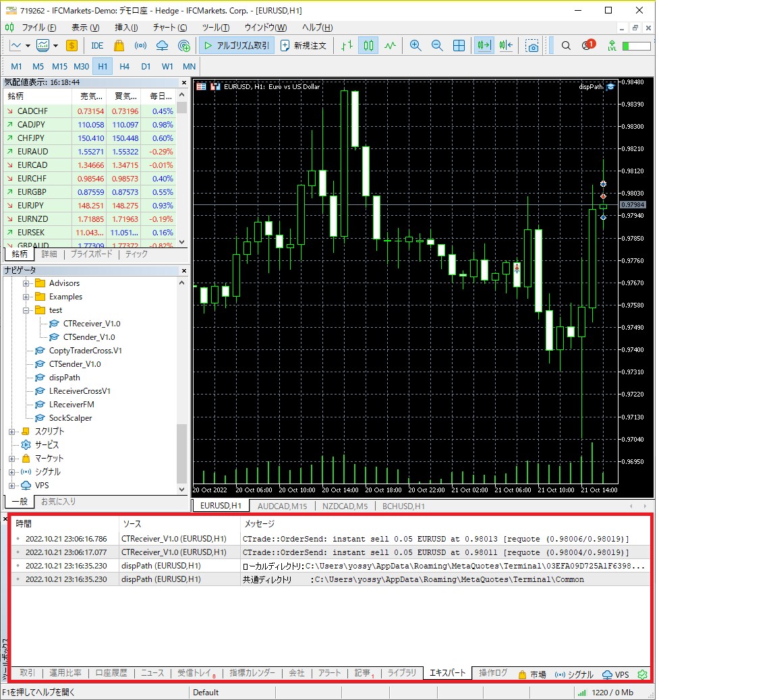Switch to the AUDCAD,M15 chart tab
Image resolution: width=777 pixels, height=700 pixels.
[x=283, y=506]
